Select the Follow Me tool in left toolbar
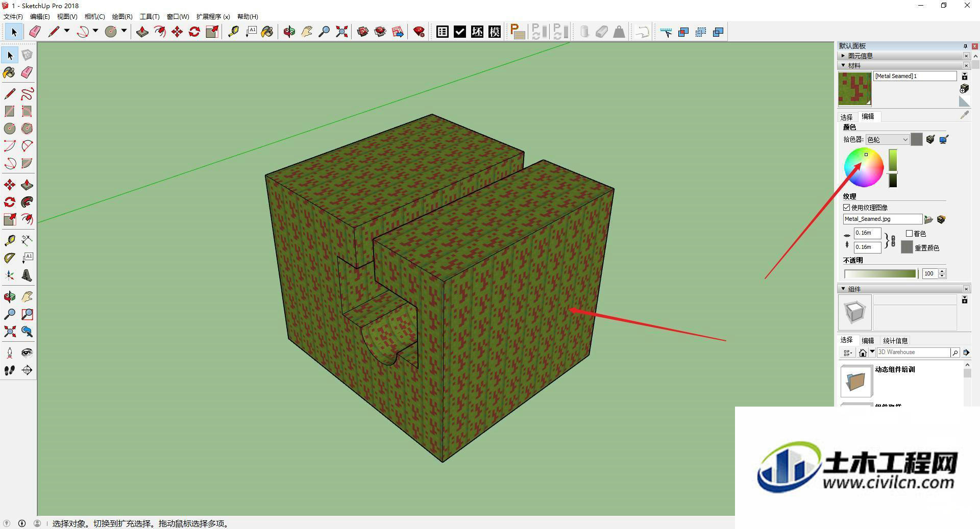 [27, 202]
